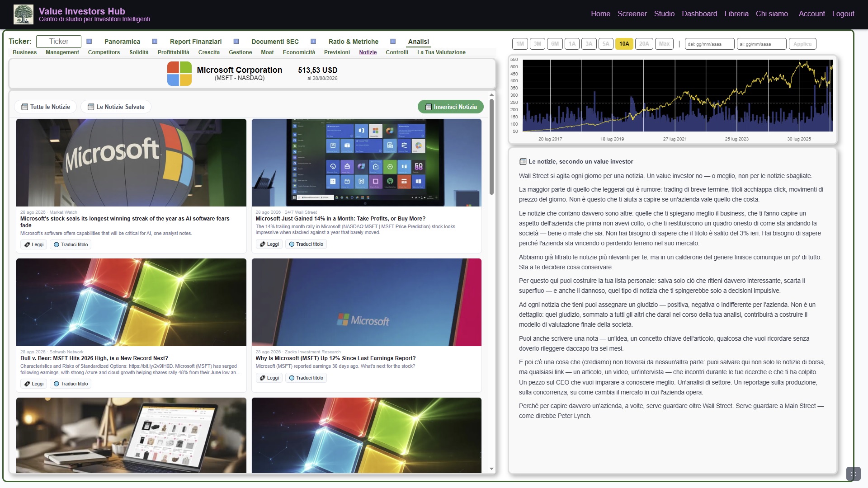Translate title of the Zacks article
This screenshot has width=868, height=488.
[x=306, y=378]
